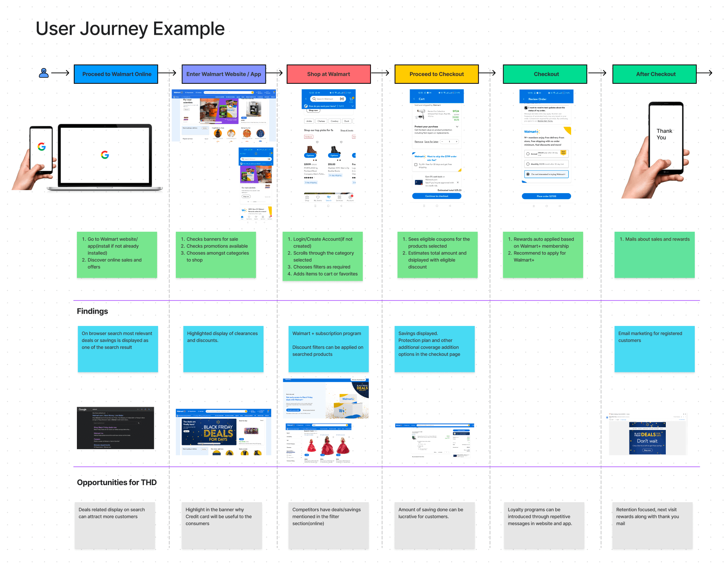Open the Google search results thumbnail in Findings
This screenshot has height=567, width=728.
(116, 428)
